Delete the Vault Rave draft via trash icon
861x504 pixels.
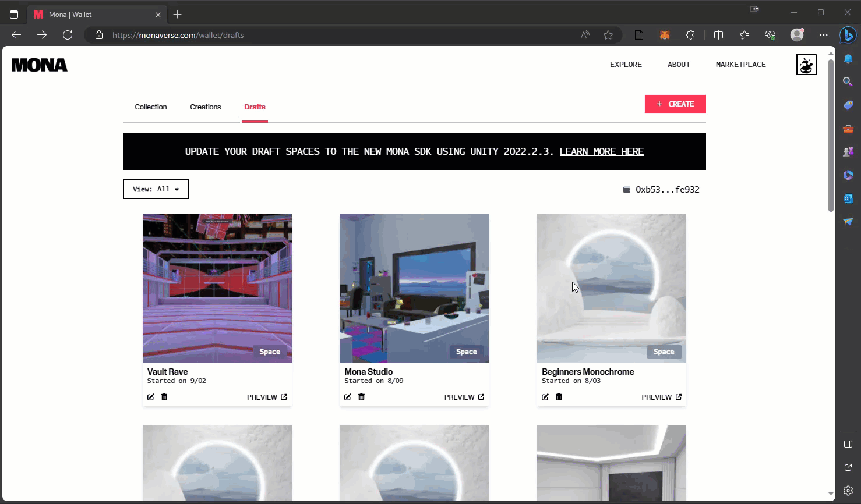(x=164, y=397)
